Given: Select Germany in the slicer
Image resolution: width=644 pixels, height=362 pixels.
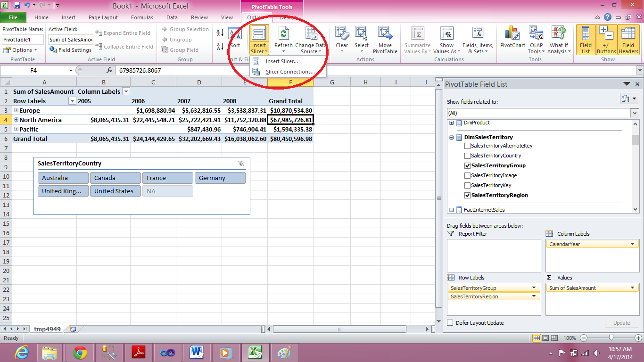Looking at the screenshot, I should [x=220, y=178].
